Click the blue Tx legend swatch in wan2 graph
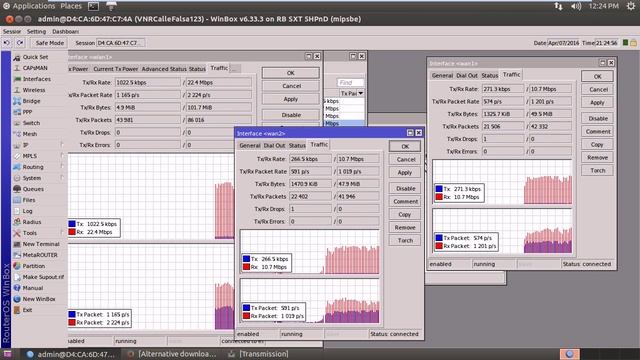 pos(246,259)
